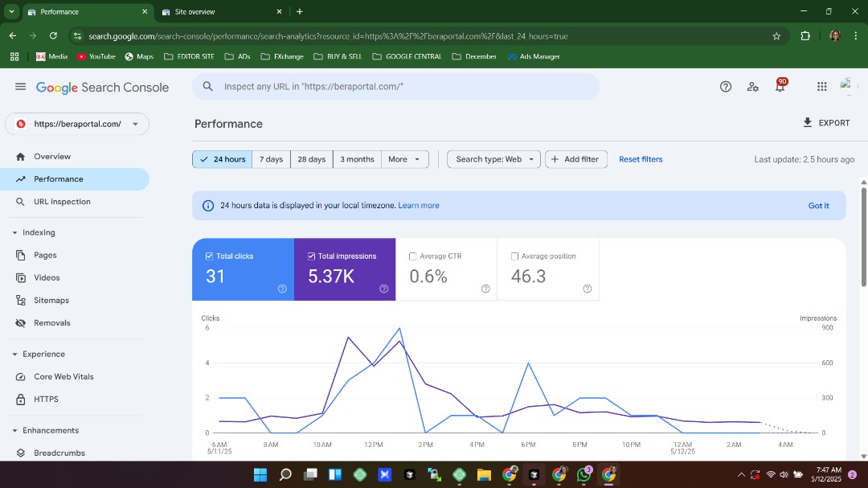
Task: Open Core Web Vitals in sidebar
Action: [63, 376]
